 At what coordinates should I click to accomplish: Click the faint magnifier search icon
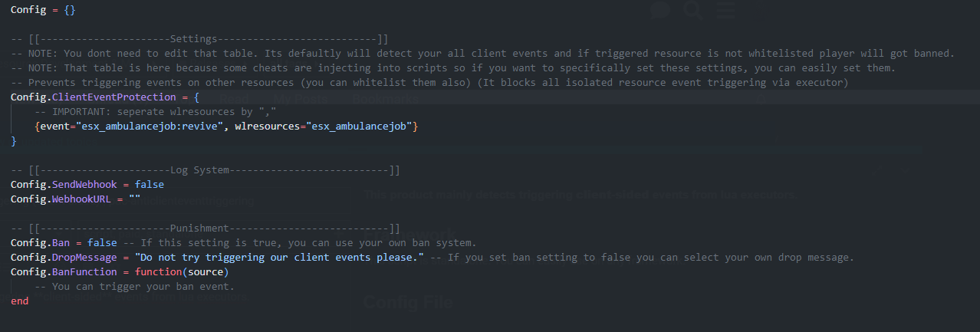click(x=692, y=11)
